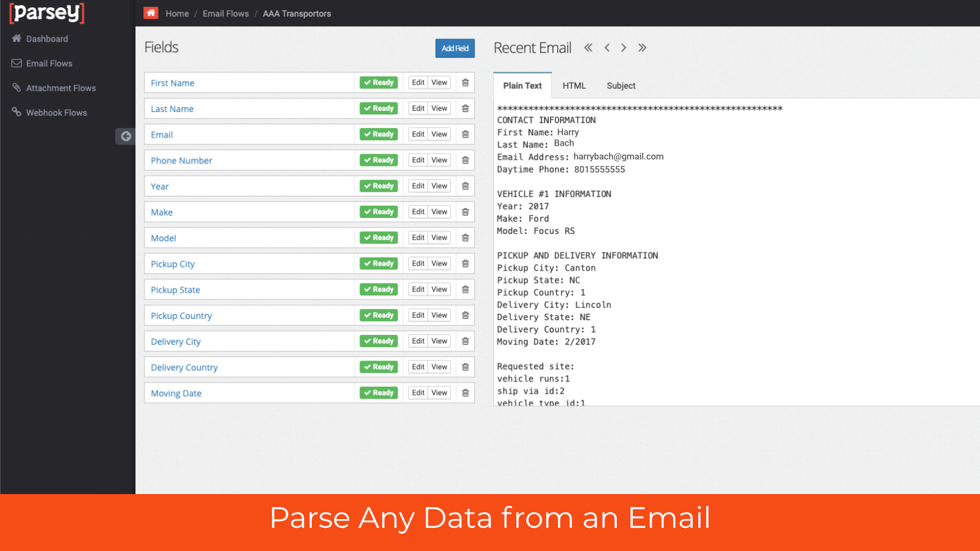
Task: Jump to first recent email with double-left chevron
Action: [588, 48]
